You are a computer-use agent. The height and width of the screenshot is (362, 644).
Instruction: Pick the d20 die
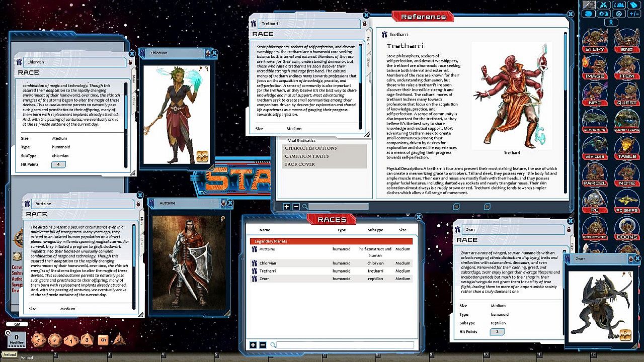point(38,340)
